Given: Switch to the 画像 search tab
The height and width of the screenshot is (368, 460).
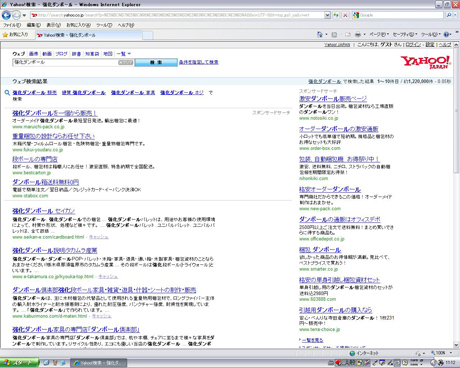Looking at the screenshot, I should (x=34, y=54).
